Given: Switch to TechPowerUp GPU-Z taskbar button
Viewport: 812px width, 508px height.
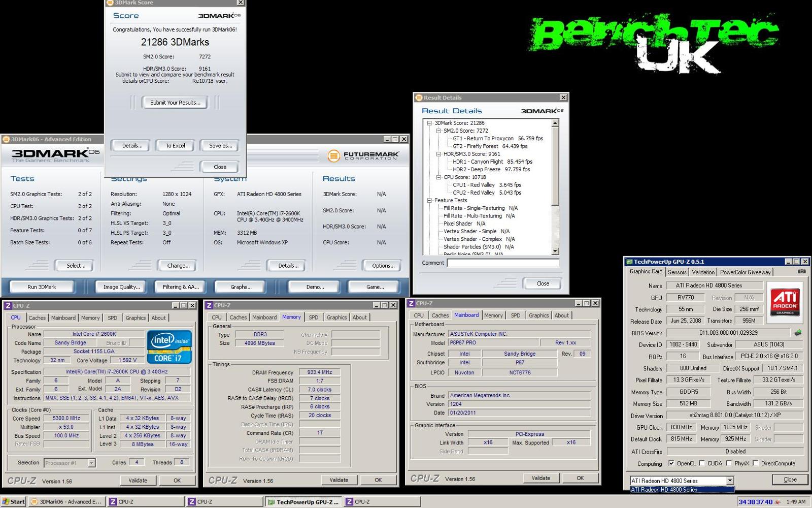Looking at the screenshot, I should (x=303, y=502).
